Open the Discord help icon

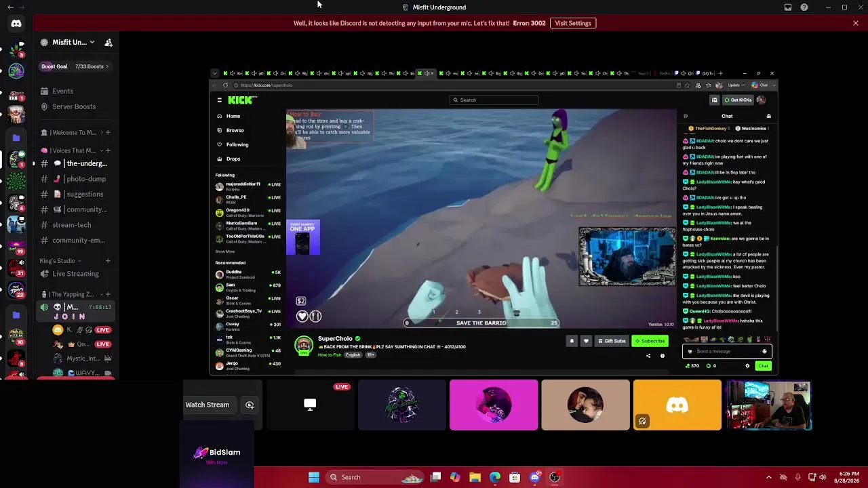coord(804,7)
